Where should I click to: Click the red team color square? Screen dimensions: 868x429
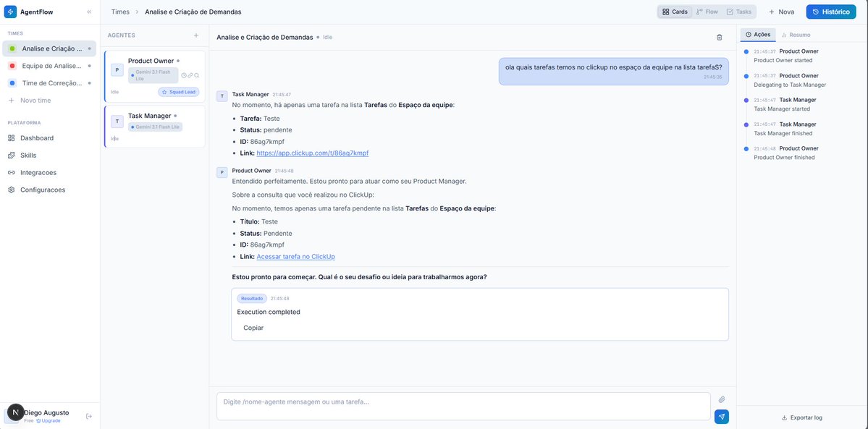coord(12,66)
